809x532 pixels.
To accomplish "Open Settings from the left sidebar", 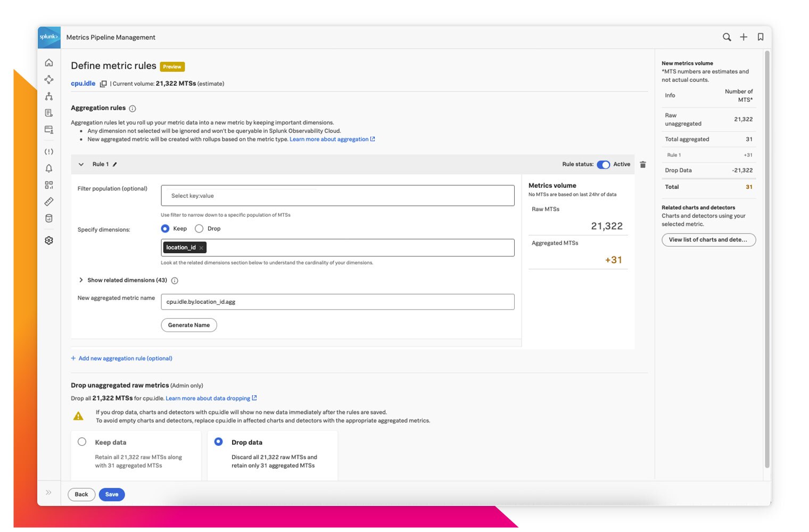I will pos(48,240).
